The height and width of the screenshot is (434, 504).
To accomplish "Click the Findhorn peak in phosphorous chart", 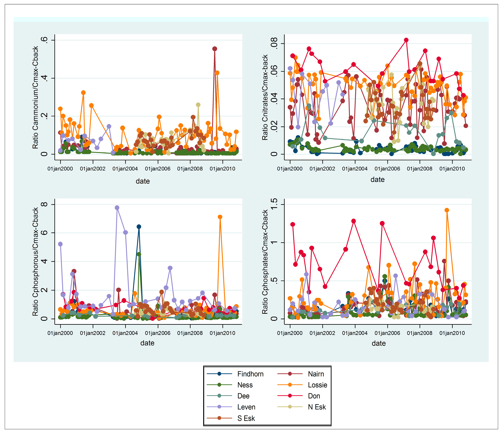I will [x=139, y=227].
